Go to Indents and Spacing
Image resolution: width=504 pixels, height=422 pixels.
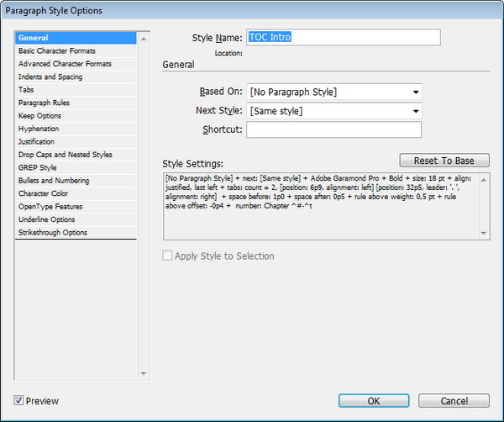click(x=76, y=76)
